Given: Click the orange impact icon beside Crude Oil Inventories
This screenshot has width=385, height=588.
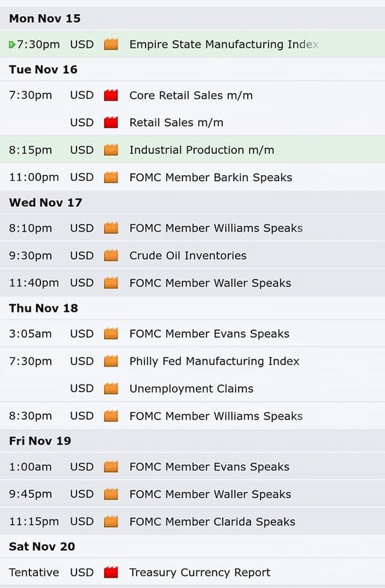Looking at the screenshot, I should 111,255.
